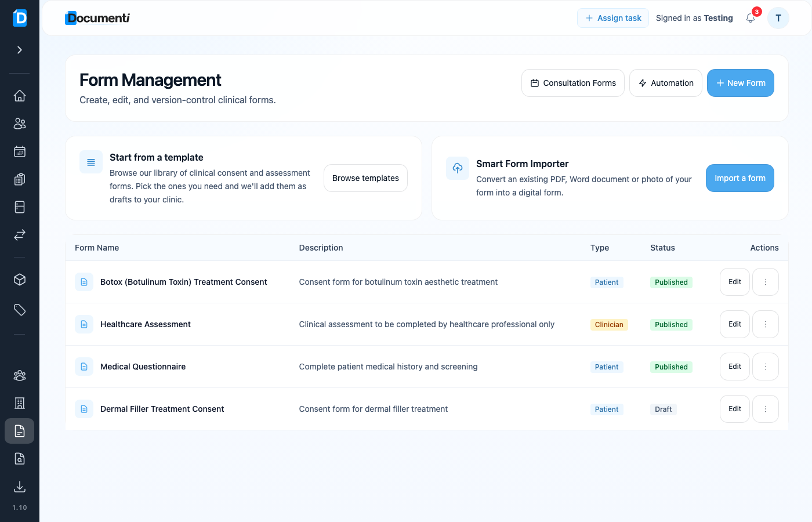Open the notebook panel icon in the sidebar
The image size is (812, 522).
click(20, 207)
